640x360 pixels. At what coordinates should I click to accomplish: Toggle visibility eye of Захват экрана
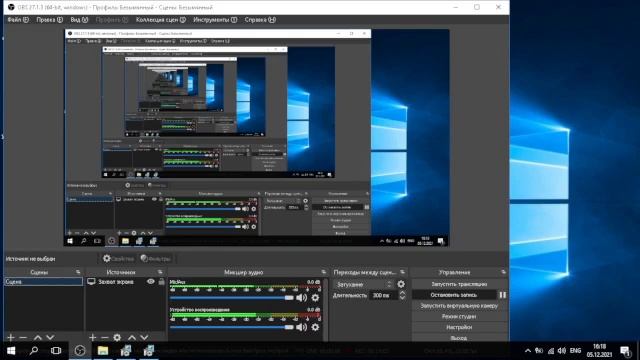click(x=151, y=282)
